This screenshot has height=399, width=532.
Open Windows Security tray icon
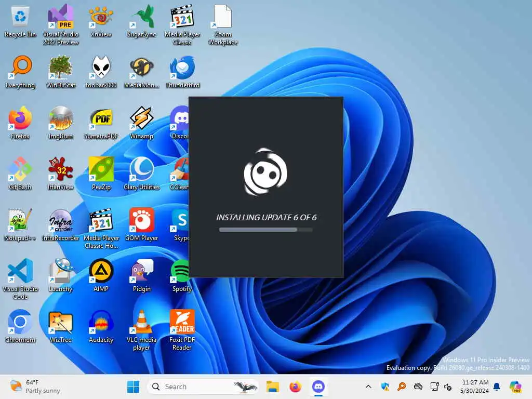[385, 387]
